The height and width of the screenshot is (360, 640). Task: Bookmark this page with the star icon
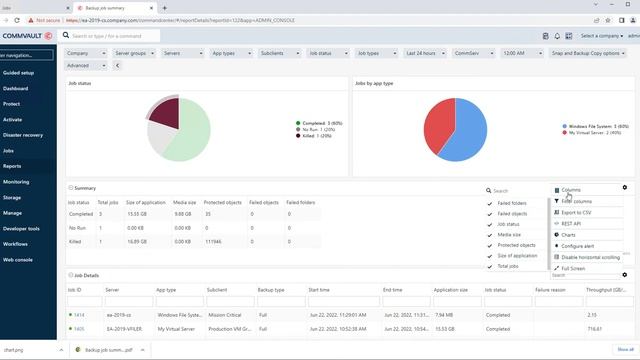pos(608,20)
